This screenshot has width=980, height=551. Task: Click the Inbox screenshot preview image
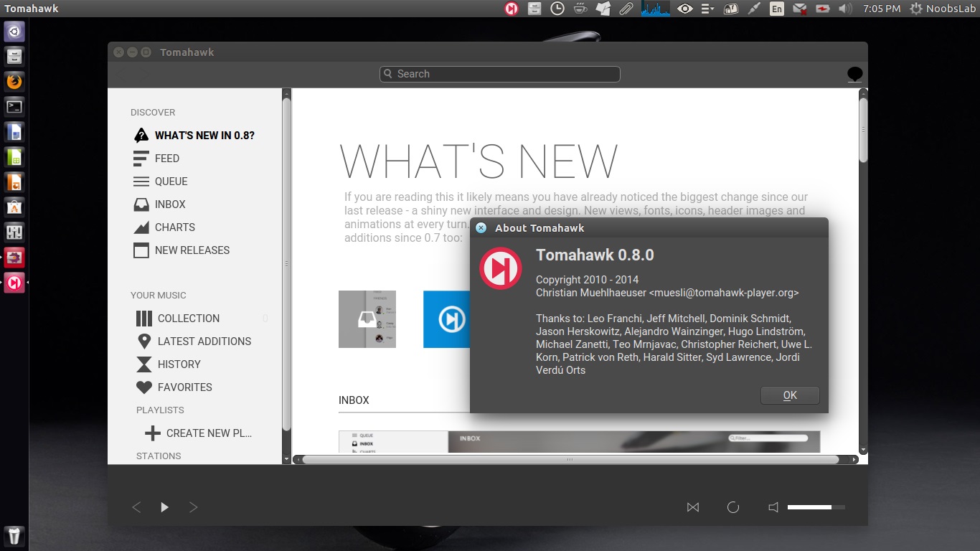[579, 442]
